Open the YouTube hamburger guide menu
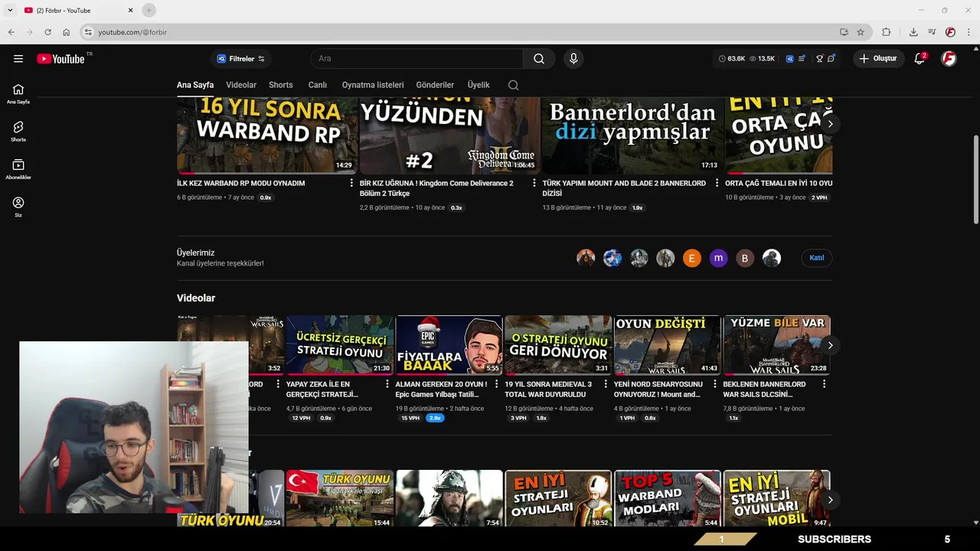980x551 pixels. 18,59
